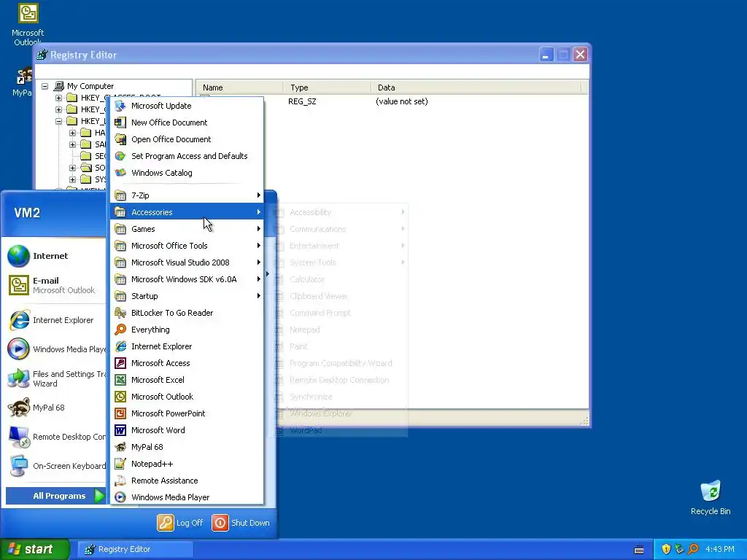Screen dimensions: 747x560
Task: Expand the SO subkey node
Action: [72, 168]
